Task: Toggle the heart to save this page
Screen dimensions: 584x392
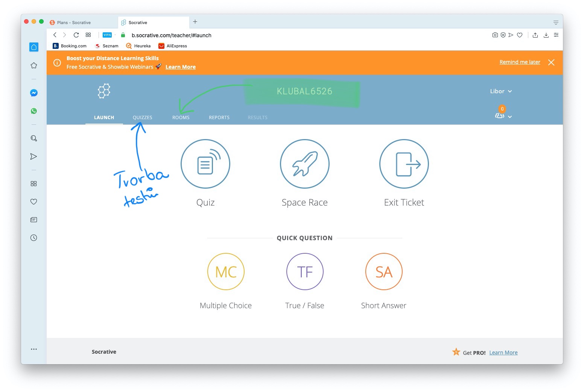Action: coord(520,35)
